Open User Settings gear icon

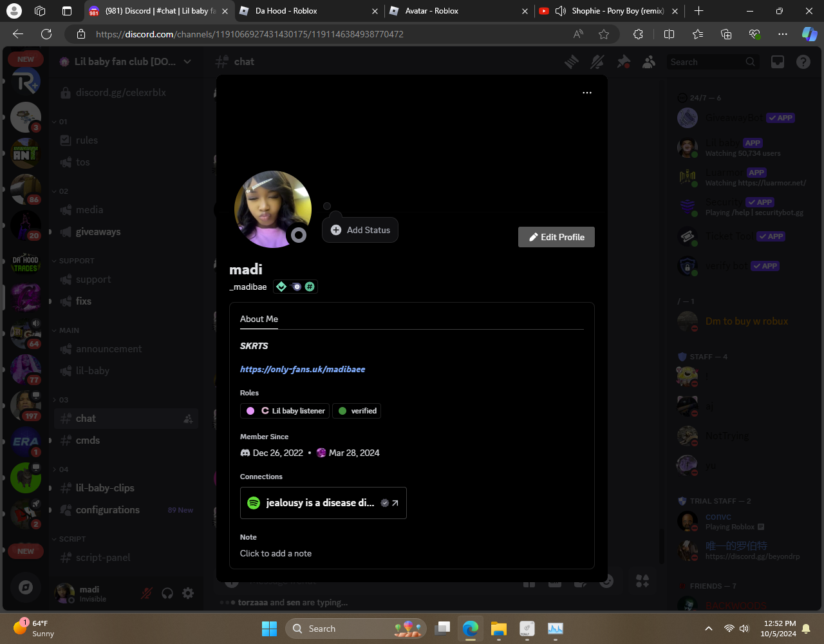[188, 593]
